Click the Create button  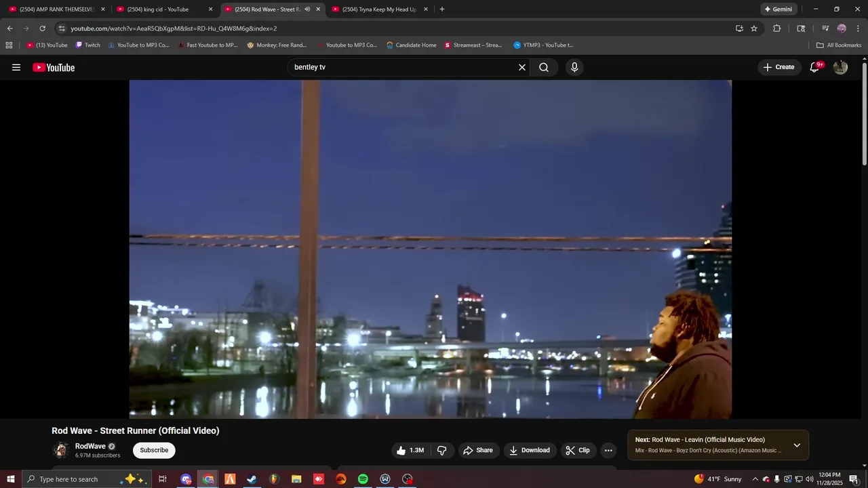[x=778, y=67]
